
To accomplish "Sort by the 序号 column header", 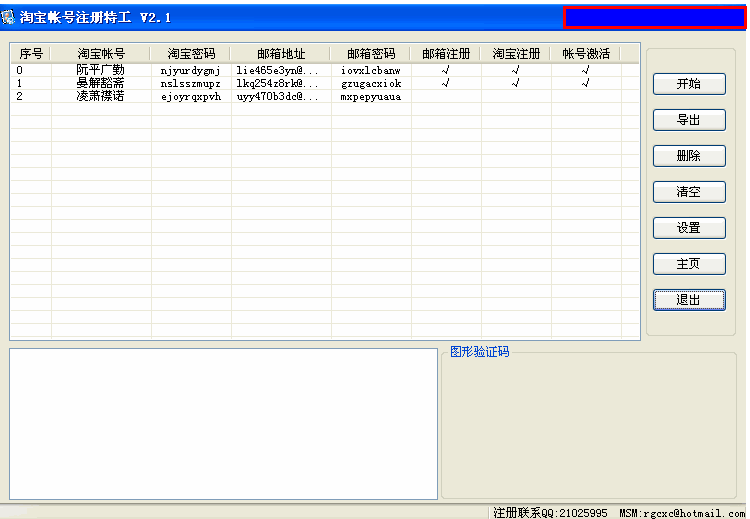I will (x=31, y=54).
